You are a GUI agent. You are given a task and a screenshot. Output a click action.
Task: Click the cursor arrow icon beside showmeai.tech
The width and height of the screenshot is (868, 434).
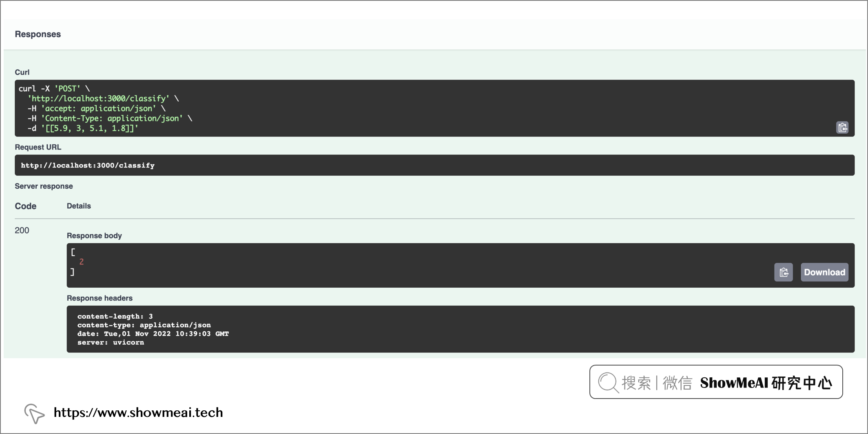pyautogui.click(x=34, y=413)
